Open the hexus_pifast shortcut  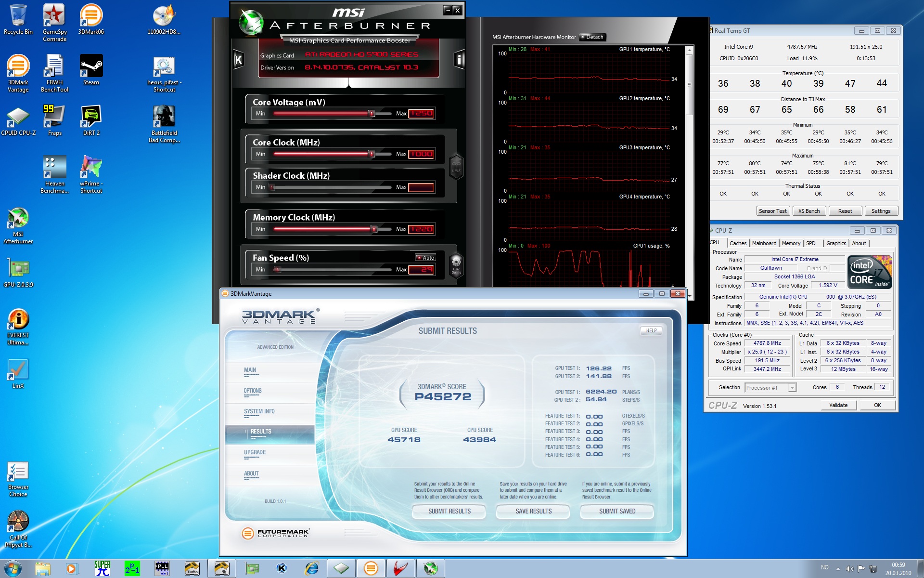click(164, 73)
